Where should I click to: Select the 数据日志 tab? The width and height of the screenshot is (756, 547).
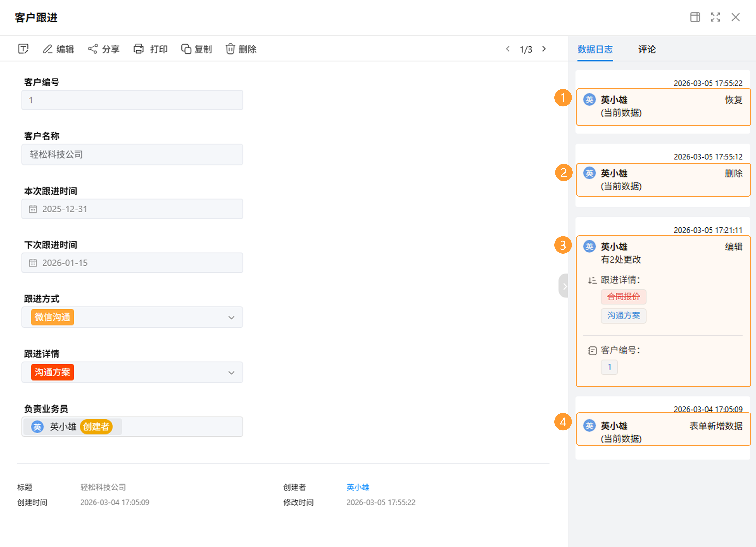coord(595,49)
